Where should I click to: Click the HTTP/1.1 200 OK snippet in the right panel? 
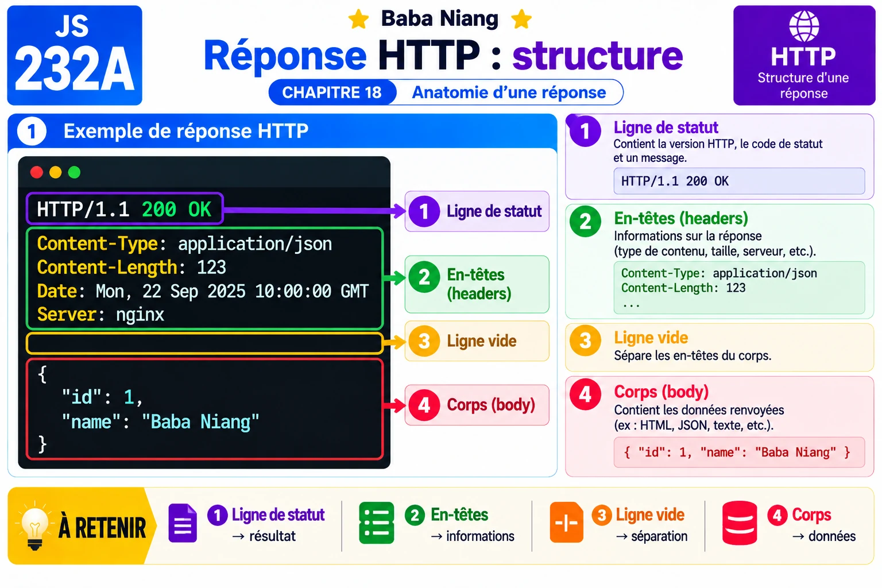point(739,181)
